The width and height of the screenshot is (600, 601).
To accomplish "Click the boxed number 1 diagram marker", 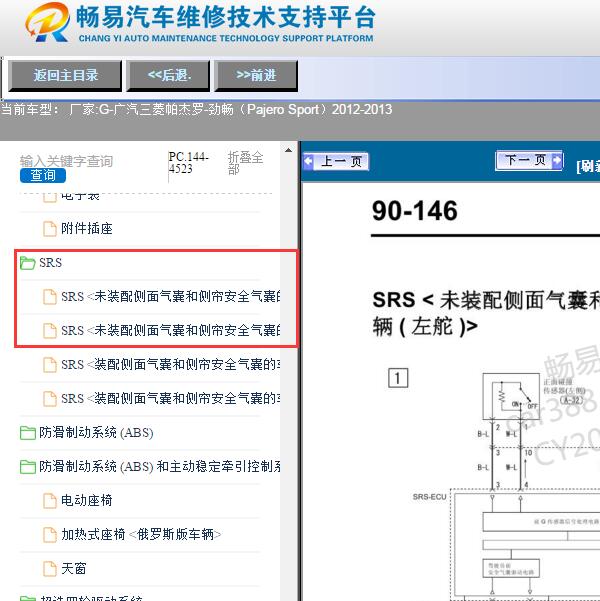I will pyautogui.click(x=398, y=378).
